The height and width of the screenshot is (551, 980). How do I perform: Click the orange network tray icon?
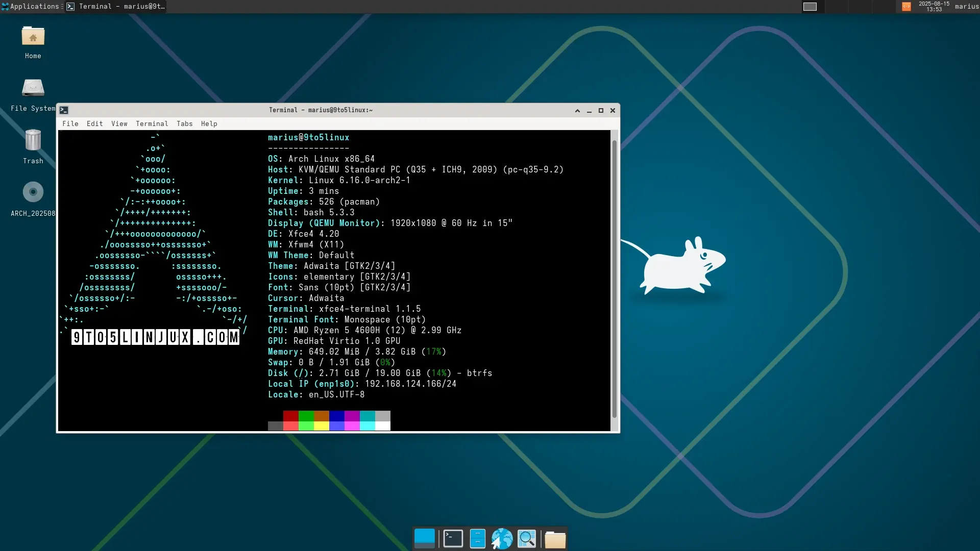(x=906, y=7)
